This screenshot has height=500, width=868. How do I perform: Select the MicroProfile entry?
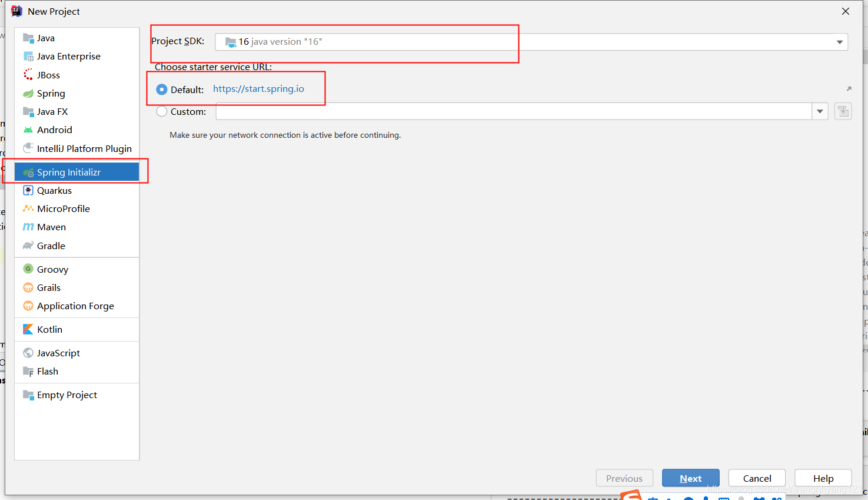click(77, 209)
